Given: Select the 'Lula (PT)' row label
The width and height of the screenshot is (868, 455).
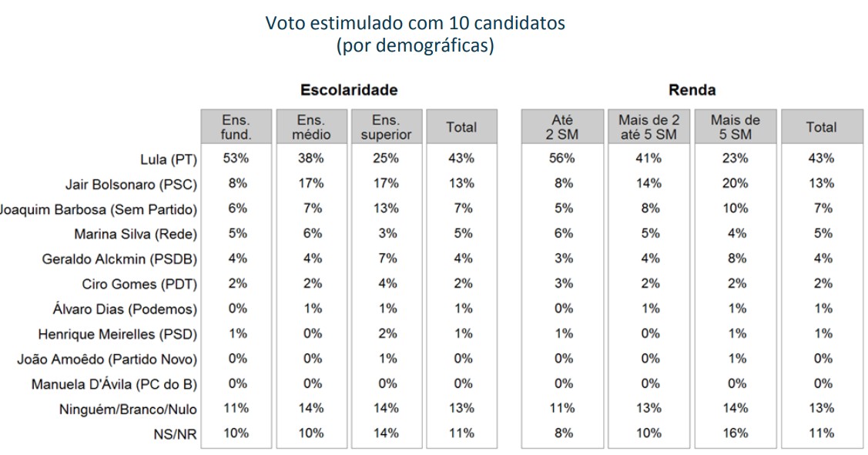Looking at the screenshot, I should 169,160.
